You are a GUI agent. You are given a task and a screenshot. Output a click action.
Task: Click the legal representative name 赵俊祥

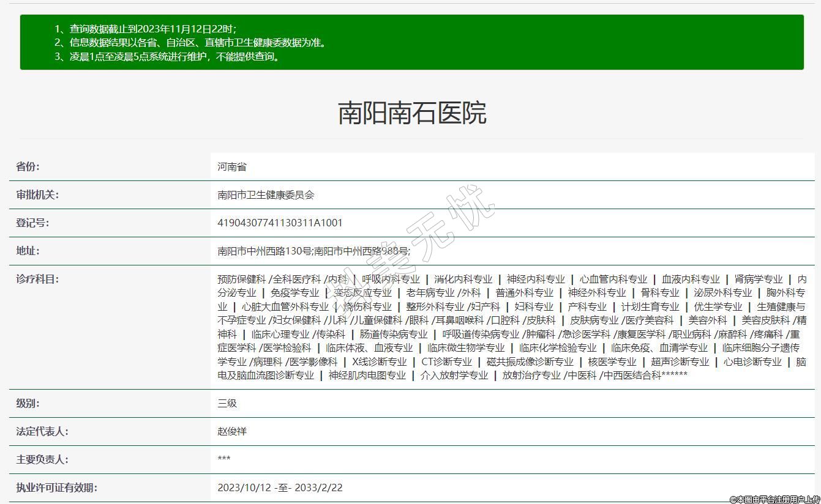coord(232,432)
